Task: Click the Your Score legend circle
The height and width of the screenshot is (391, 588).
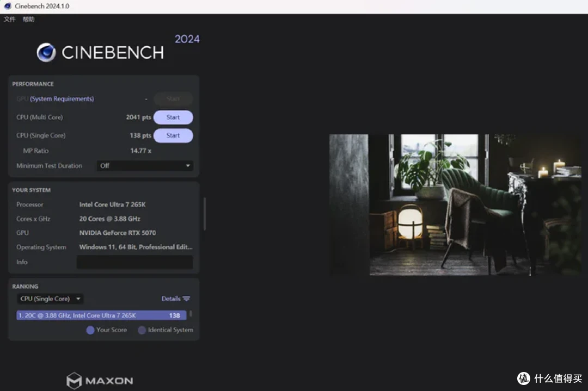Action: (90, 330)
